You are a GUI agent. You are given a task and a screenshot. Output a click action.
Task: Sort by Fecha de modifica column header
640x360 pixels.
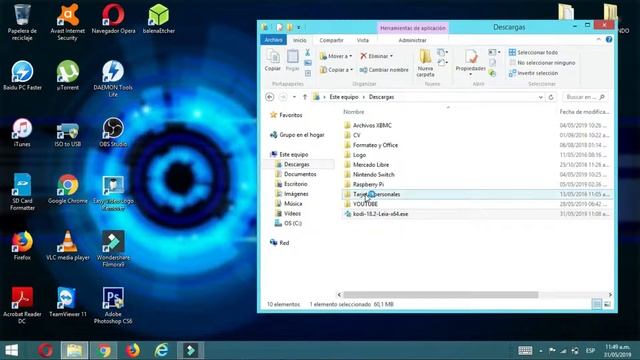[584, 111]
